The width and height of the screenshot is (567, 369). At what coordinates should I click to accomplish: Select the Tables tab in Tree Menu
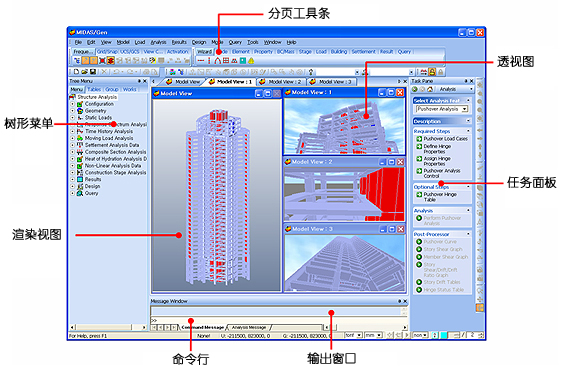(94, 89)
